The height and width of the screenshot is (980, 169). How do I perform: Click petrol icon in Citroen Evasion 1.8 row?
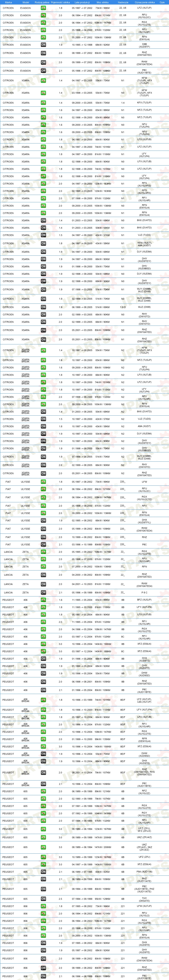pyautogui.click(x=43, y=8)
